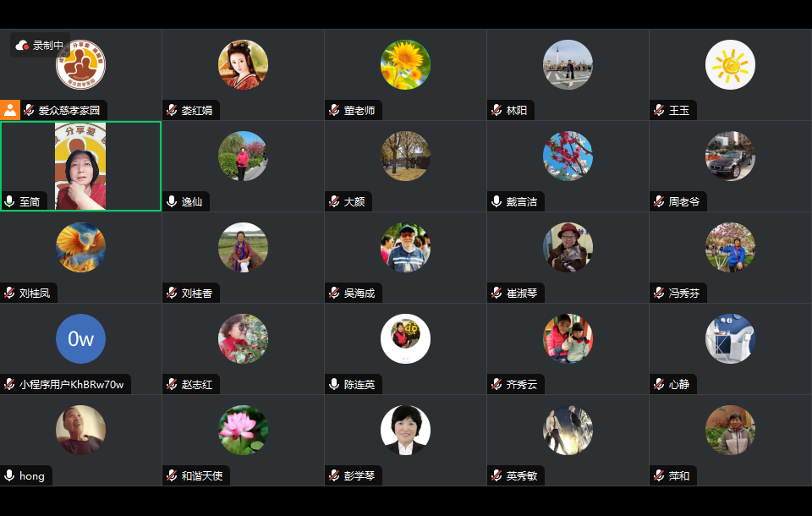Viewport: 812px width, 516px height.
Task: Click the orange host badge beside 爱众慈孝家园
Action: point(10,110)
